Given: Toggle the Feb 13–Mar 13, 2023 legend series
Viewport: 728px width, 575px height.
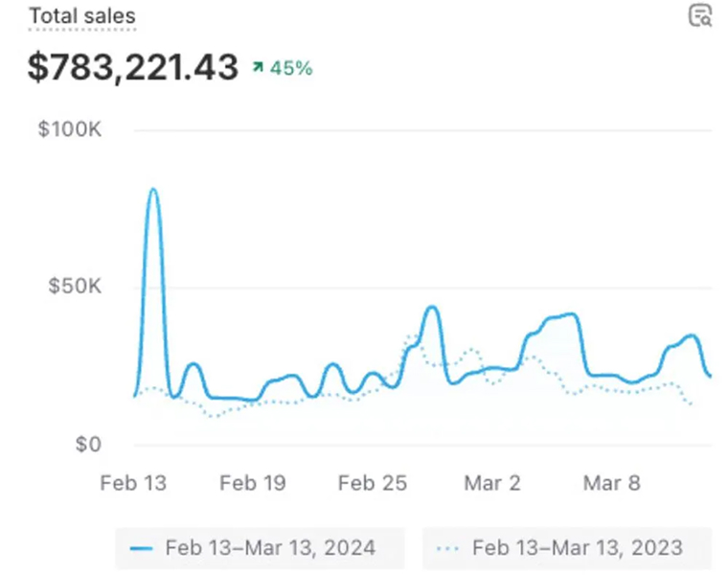Looking at the screenshot, I should pyautogui.click(x=567, y=548).
